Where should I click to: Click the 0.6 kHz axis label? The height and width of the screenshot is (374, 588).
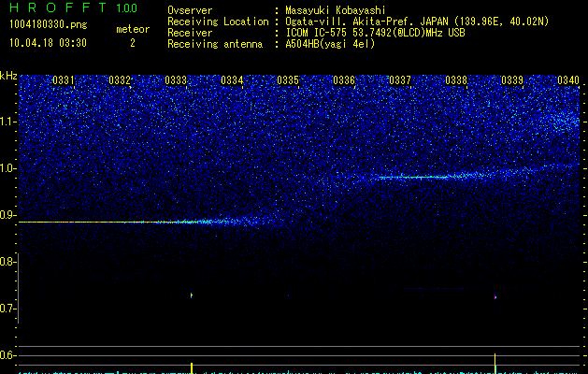(x=7, y=355)
